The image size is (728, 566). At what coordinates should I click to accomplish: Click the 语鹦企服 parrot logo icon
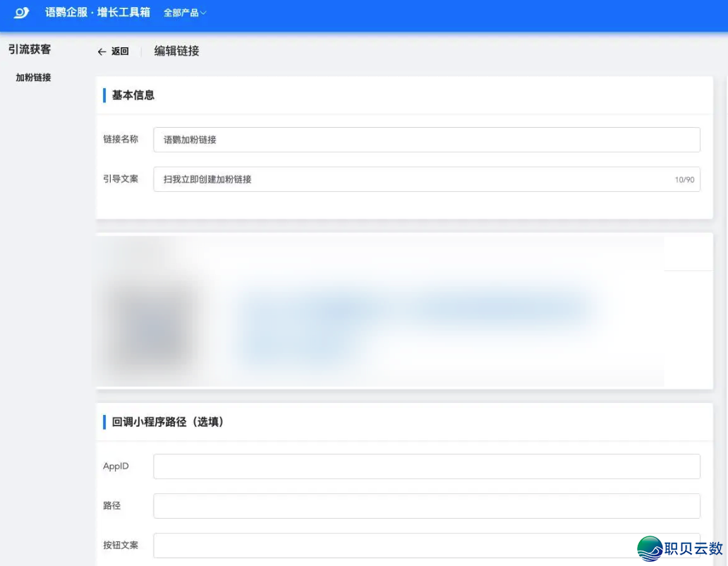(22, 13)
